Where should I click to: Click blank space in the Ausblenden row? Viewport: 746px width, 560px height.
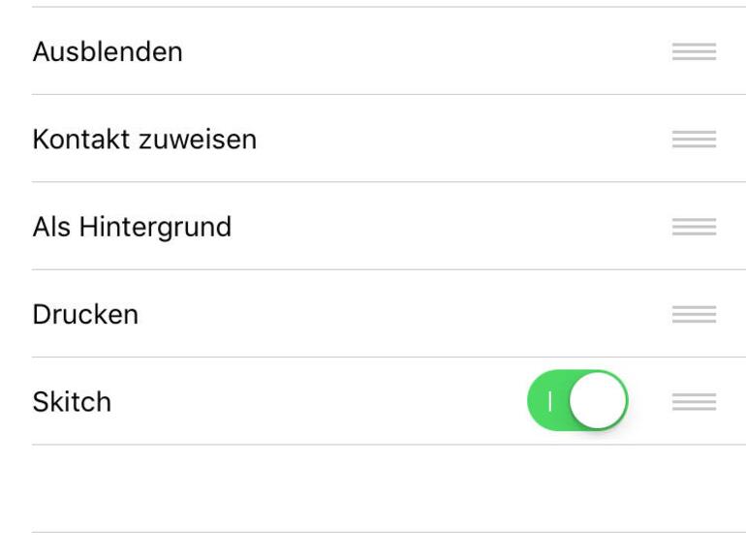point(426,52)
